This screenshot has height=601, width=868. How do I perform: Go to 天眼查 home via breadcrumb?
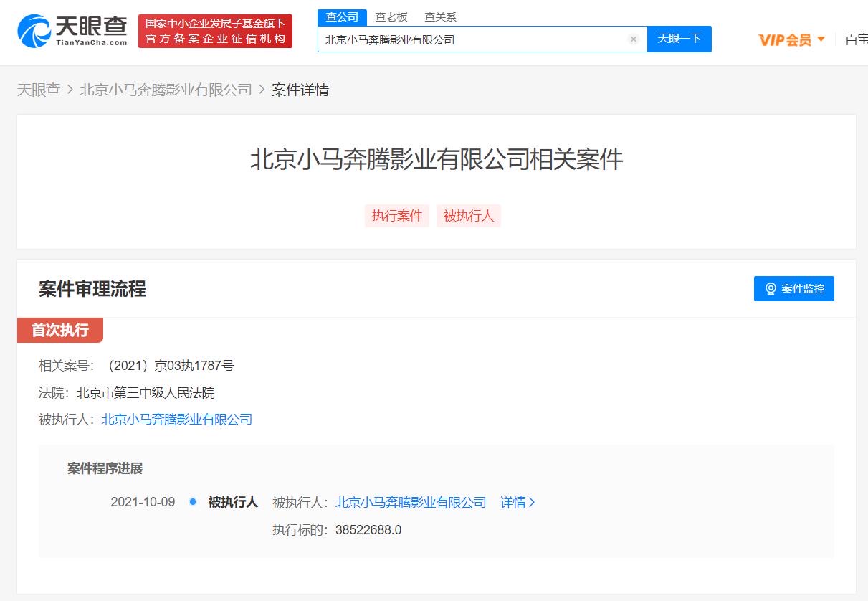(x=39, y=90)
